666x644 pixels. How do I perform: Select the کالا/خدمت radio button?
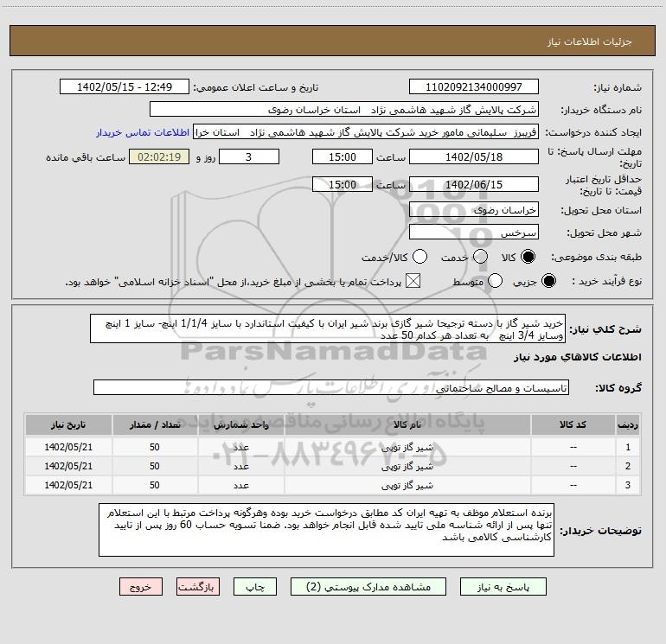[x=420, y=257]
